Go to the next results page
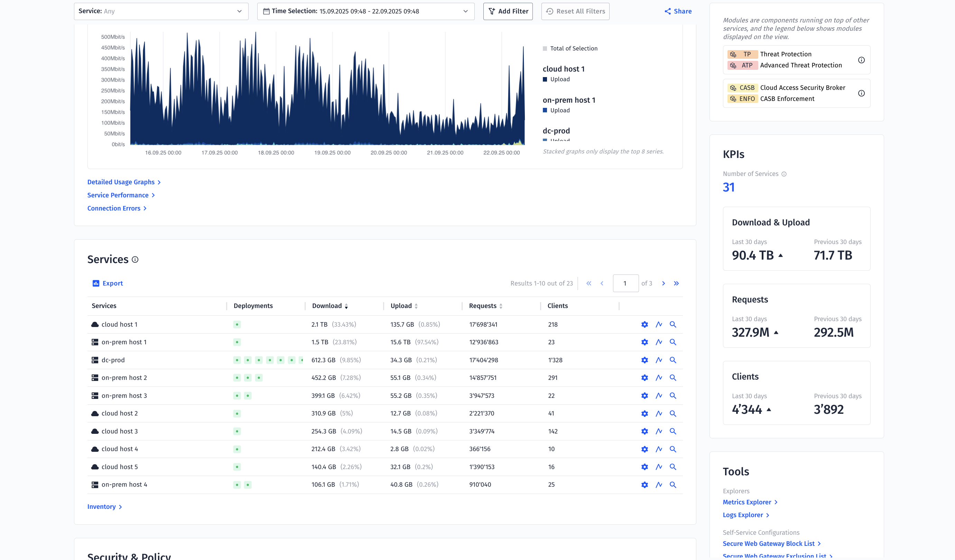955x560 pixels. click(663, 283)
